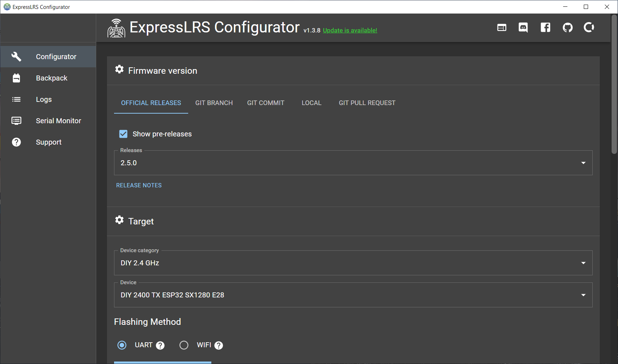618x364 pixels.
Task: Click the ExpressLRS logo icon
Action: click(x=116, y=28)
